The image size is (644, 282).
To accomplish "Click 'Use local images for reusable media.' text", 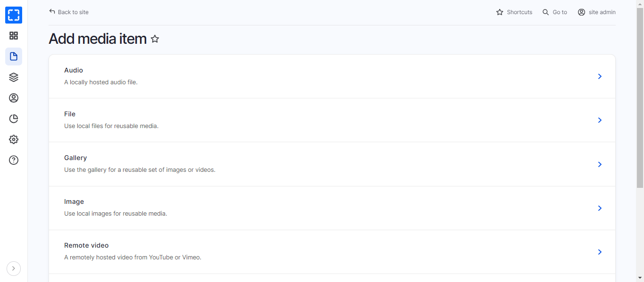I will [x=116, y=213].
